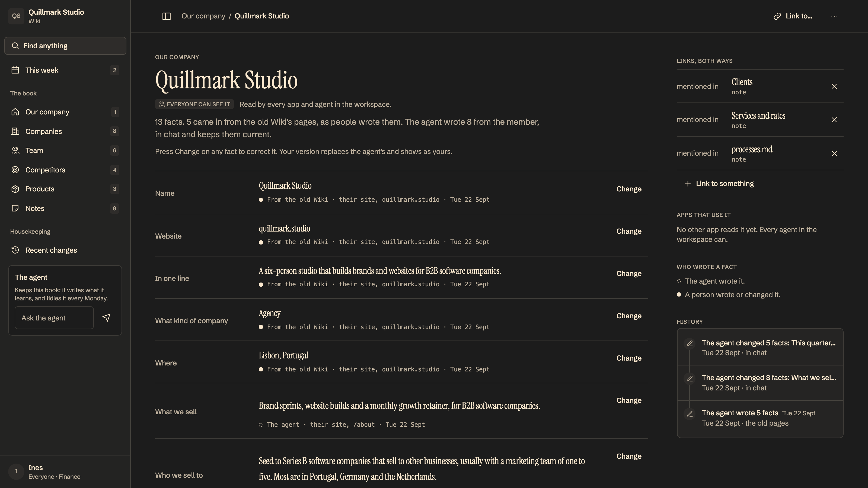Open the Our company section in sidebar
This screenshot has height=488, width=868.
pos(65,112)
